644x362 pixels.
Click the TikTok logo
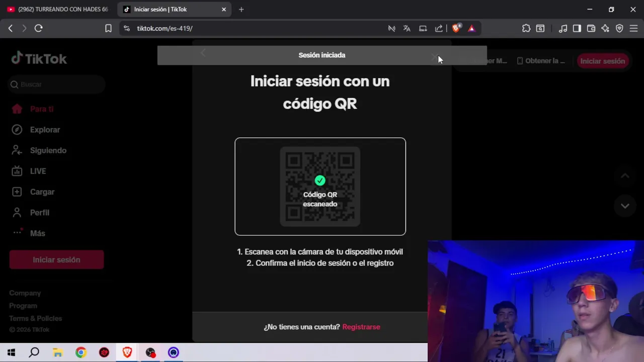(39, 59)
